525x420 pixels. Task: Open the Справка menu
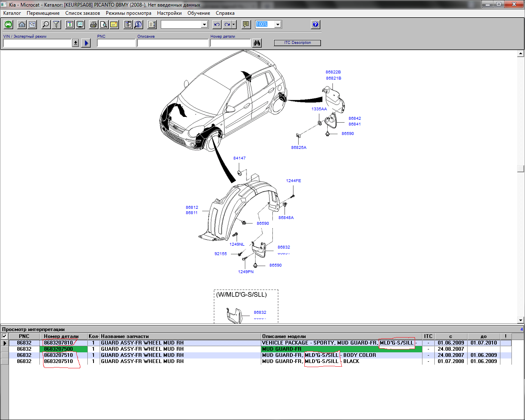225,13
